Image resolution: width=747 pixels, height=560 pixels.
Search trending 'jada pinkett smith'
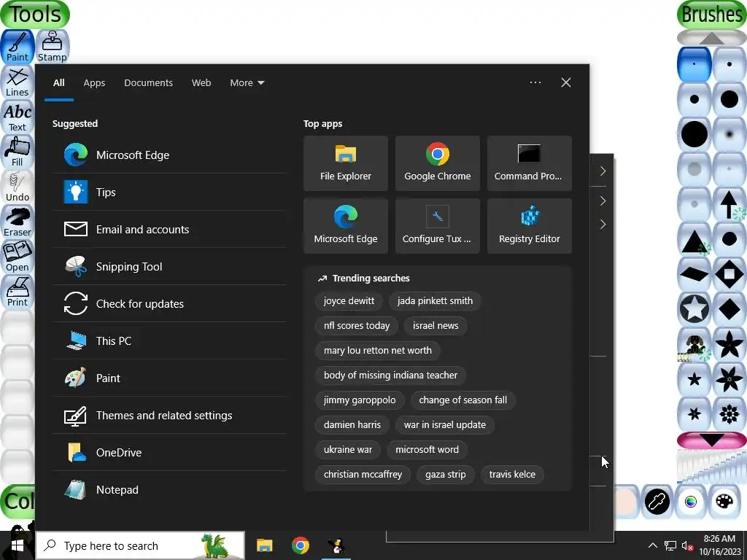point(435,301)
